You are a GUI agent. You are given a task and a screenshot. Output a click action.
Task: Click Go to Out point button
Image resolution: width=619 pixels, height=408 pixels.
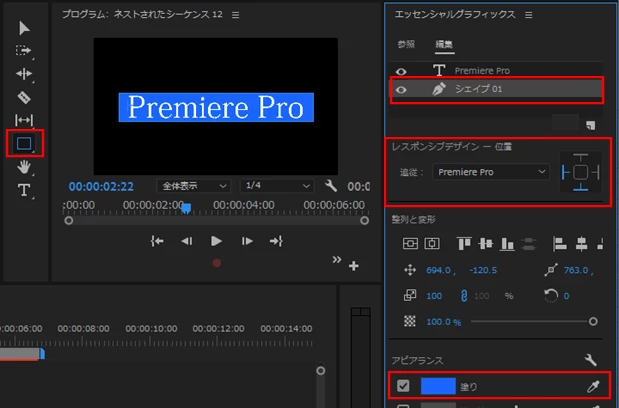coord(276,241)
